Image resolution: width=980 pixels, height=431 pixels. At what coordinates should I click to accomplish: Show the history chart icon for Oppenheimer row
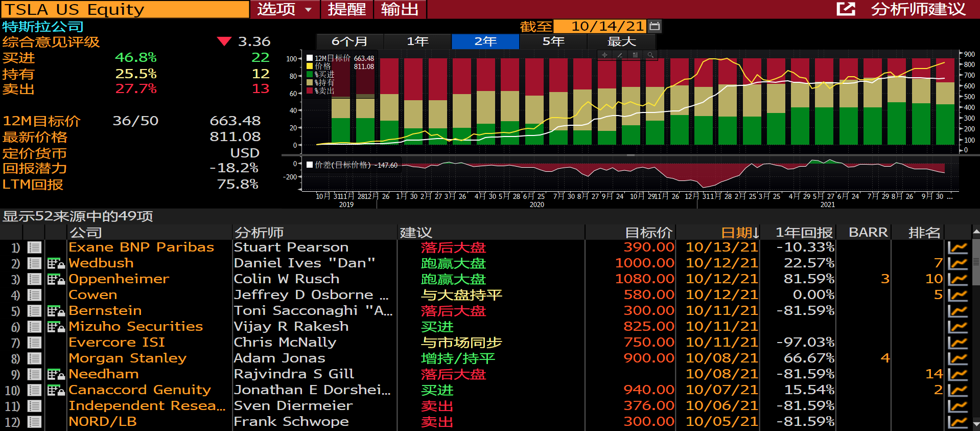point(958,280)
